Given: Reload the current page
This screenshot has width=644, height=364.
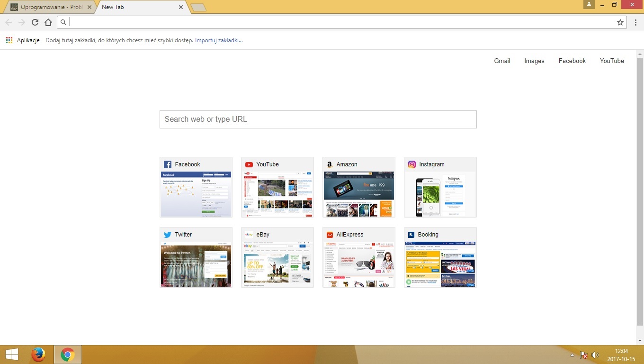Looking at the screenshot, I should [x=35, y=22].
